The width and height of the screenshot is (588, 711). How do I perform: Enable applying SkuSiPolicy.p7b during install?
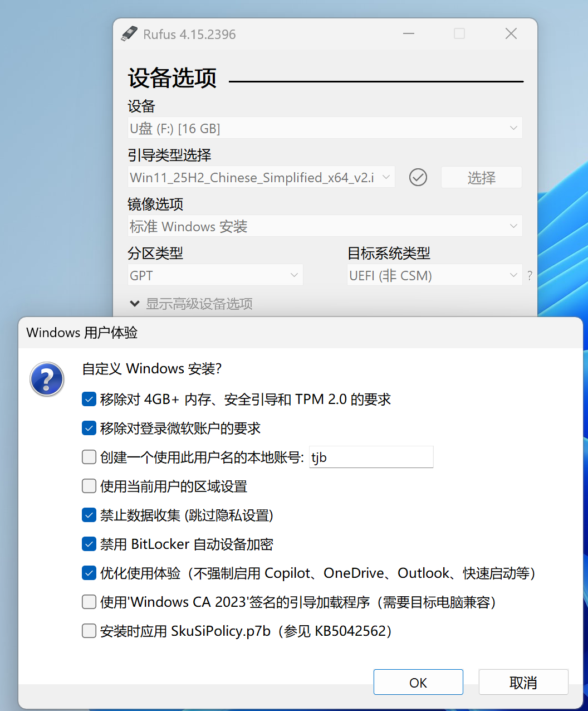[89, 631]
